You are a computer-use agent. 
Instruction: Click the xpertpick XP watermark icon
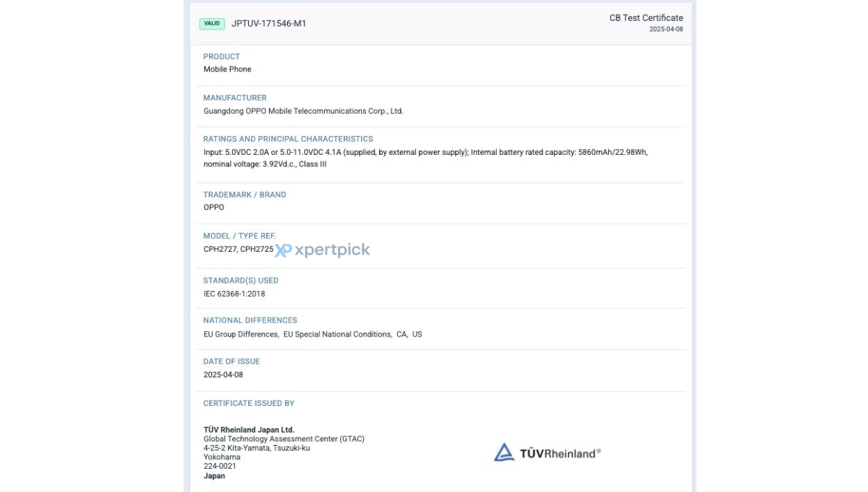point(284,250)
